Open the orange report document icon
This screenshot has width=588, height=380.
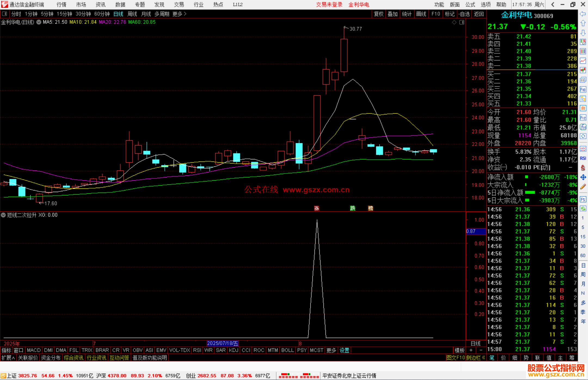[x=583, y=108]
